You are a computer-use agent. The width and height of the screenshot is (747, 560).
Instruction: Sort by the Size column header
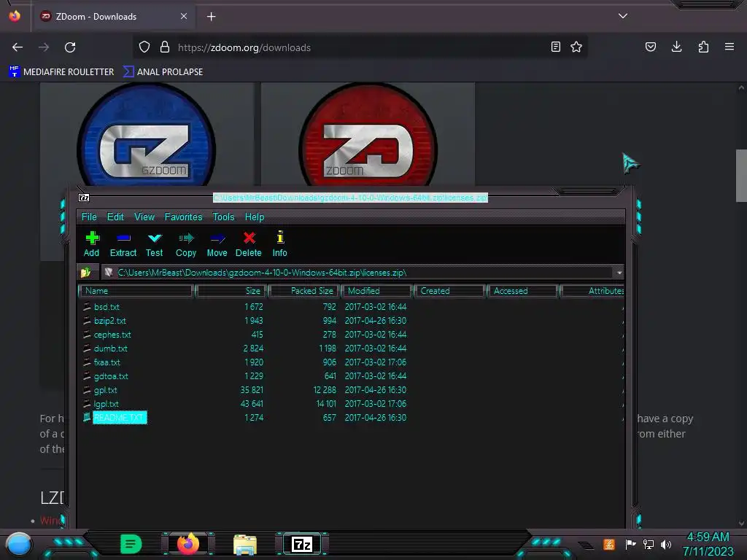pyautogui.click(x=231, y=291)
